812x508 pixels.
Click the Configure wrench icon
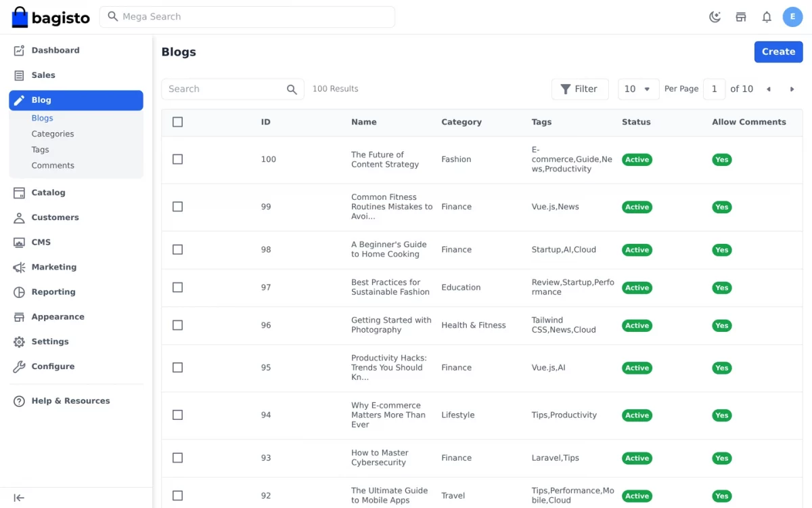pos(19,366)
